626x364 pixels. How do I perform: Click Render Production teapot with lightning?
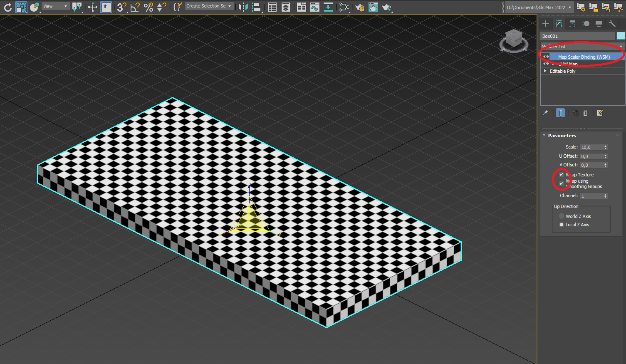[386, 7]
